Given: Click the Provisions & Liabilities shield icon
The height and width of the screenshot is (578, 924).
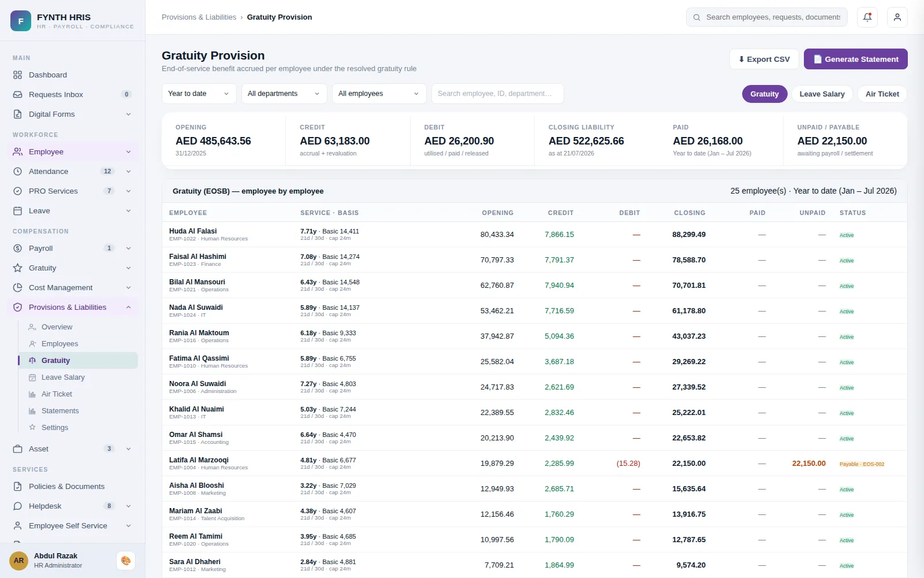Looking at the screenshot, I should [17, 307].
